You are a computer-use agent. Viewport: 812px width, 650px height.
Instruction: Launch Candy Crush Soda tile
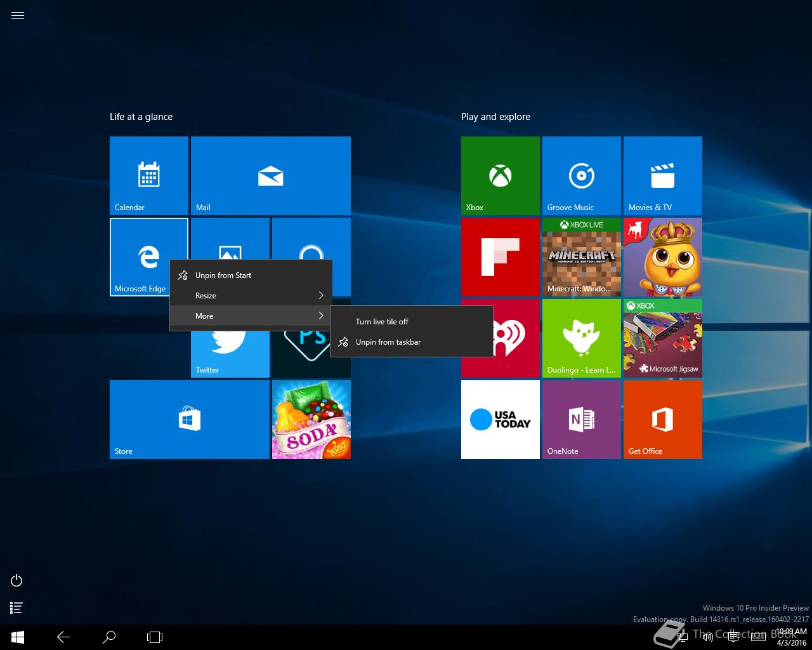click(x=311, y=420)
